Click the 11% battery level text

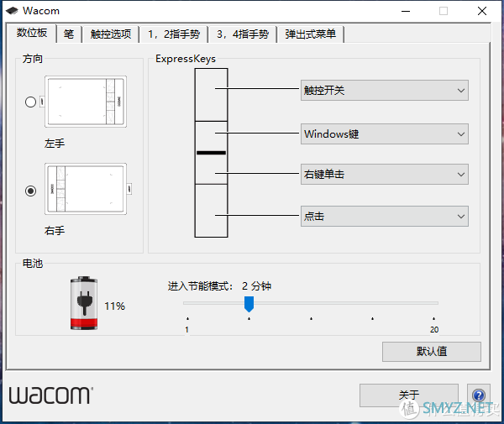pyautogui.click(x=115, y=306)
